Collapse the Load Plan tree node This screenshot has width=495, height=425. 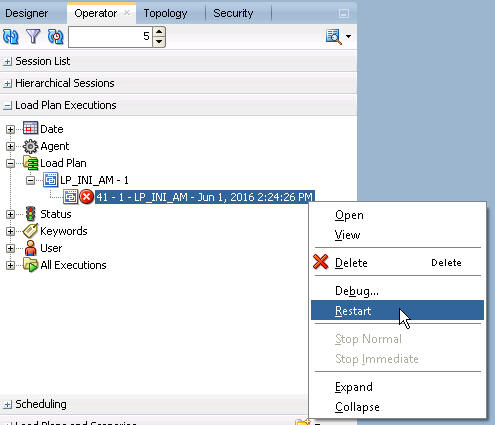10,163
